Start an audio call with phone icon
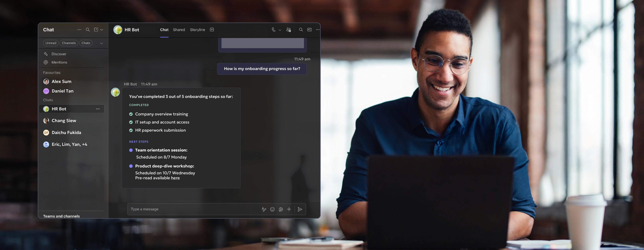 click(x=274, y=30)
